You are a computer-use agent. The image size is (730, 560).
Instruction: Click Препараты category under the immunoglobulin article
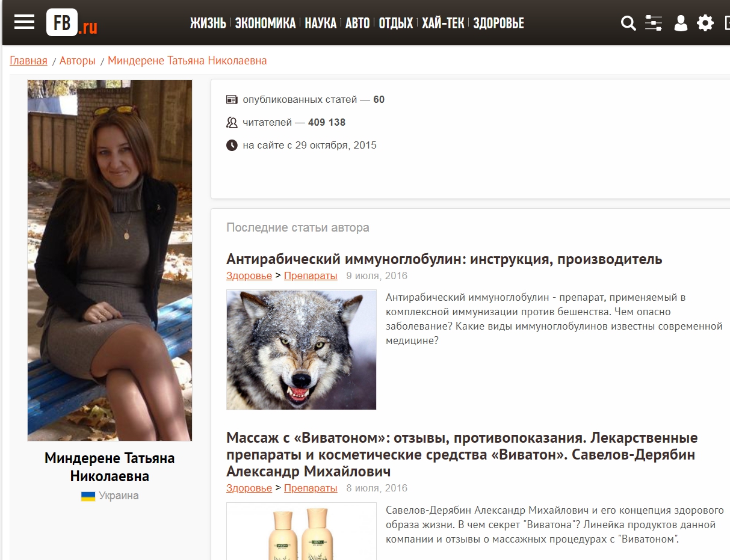coord(311,275)
